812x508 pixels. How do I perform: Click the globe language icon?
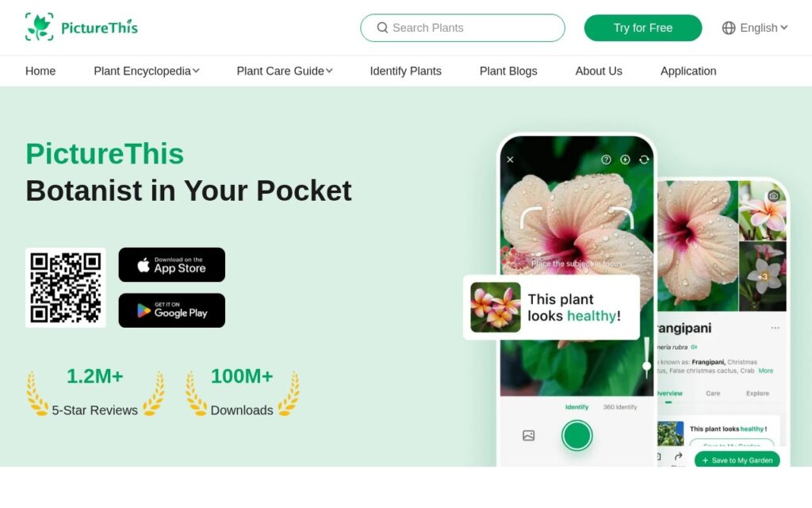(729, 28)
